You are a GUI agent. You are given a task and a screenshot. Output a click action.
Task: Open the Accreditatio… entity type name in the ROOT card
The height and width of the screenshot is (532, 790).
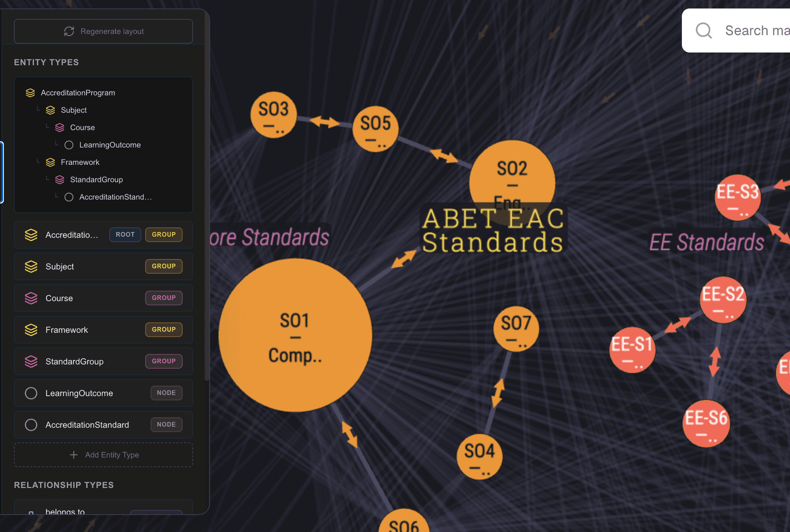click(72, 235)
